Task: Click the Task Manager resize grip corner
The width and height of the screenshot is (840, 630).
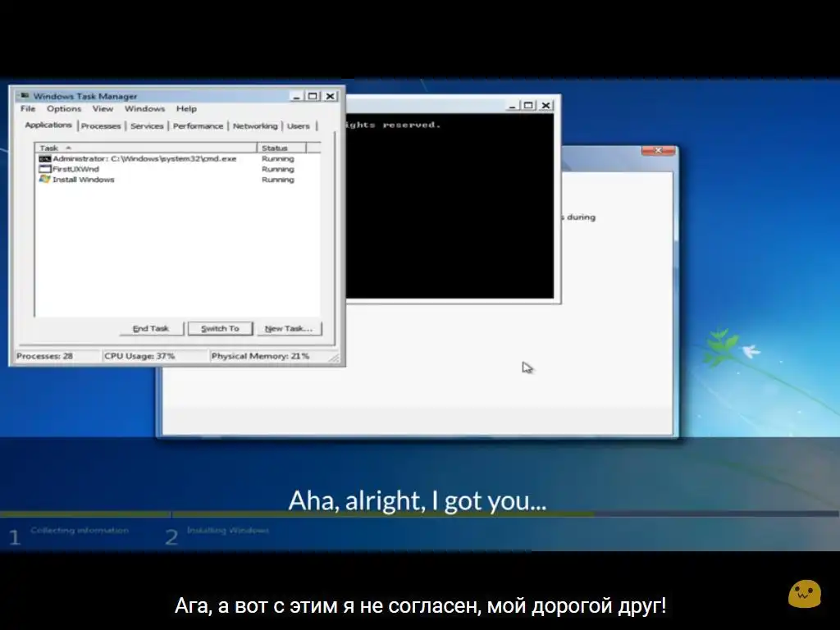Action: point(335,358)
